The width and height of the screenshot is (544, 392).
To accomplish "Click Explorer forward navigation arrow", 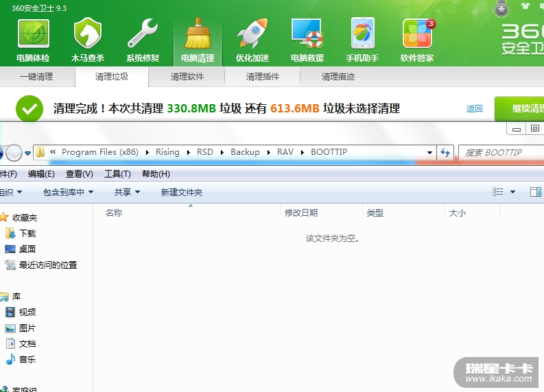I will click(x=14, y=152).
